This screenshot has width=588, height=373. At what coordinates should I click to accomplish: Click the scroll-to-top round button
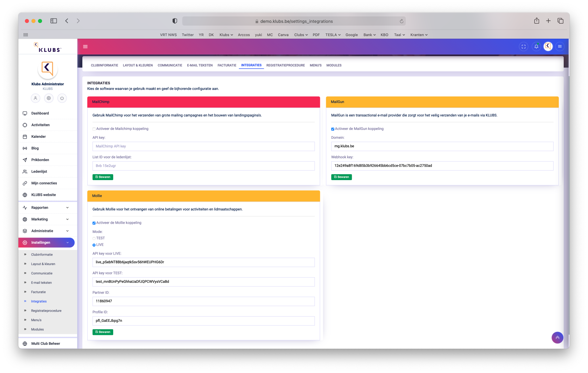[557, 338]
